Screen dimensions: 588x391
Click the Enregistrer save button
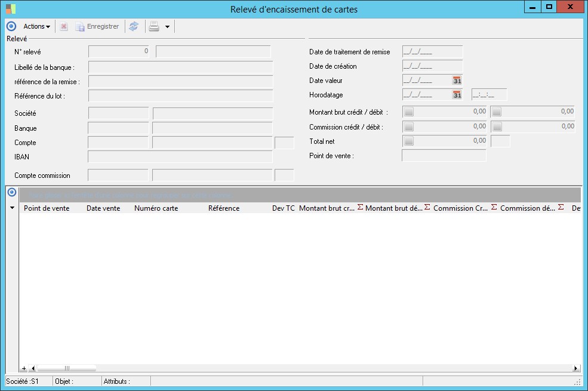[x=97, y=26]
